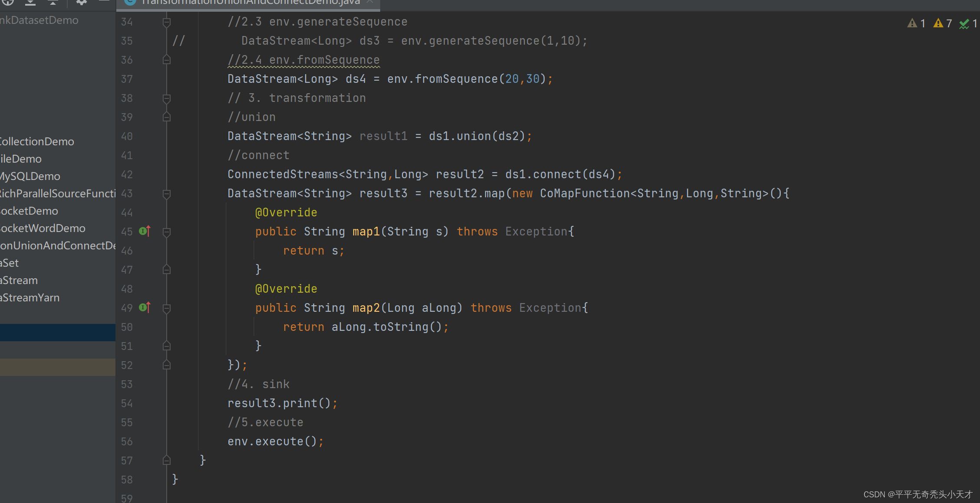Collapse the code fold at line 34

166,22
